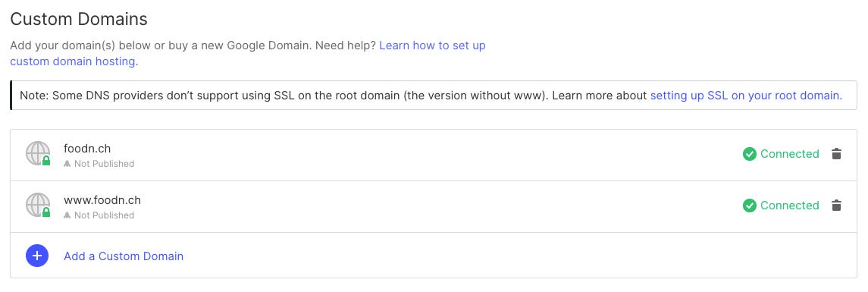Click the rocket icon under foodn.ch
Image resolution: width=868 pixels, height=292 pixels.
(67, 164)
